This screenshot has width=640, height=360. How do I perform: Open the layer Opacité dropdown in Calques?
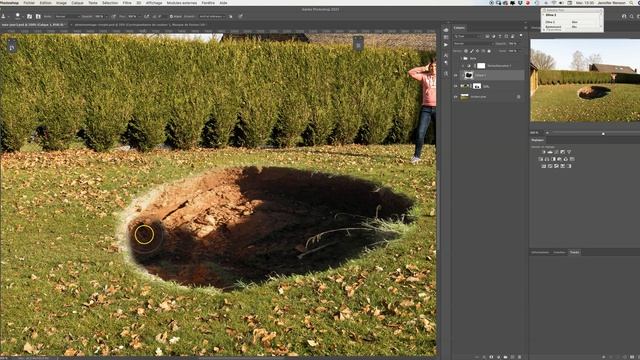(x=519, y=43)
